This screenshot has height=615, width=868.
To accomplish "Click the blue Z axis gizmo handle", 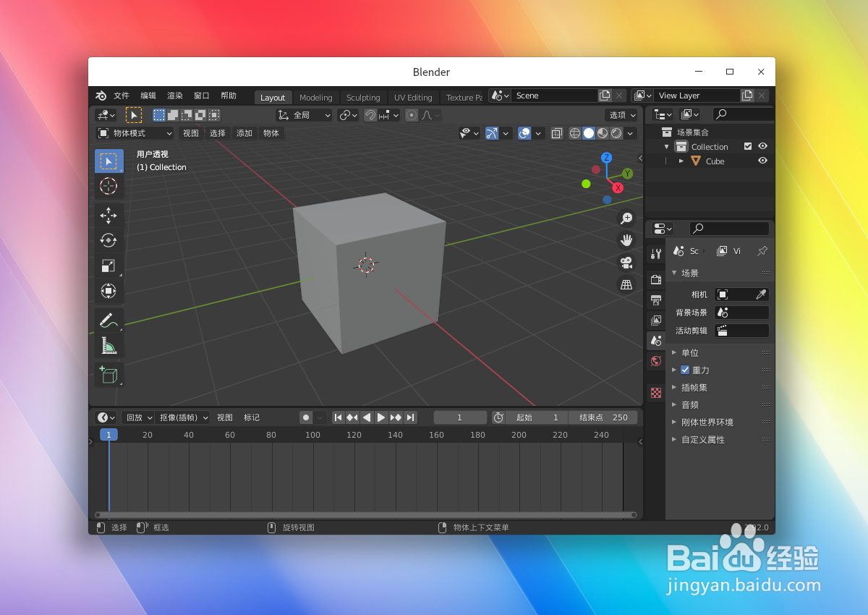I will tap(607, 158).
